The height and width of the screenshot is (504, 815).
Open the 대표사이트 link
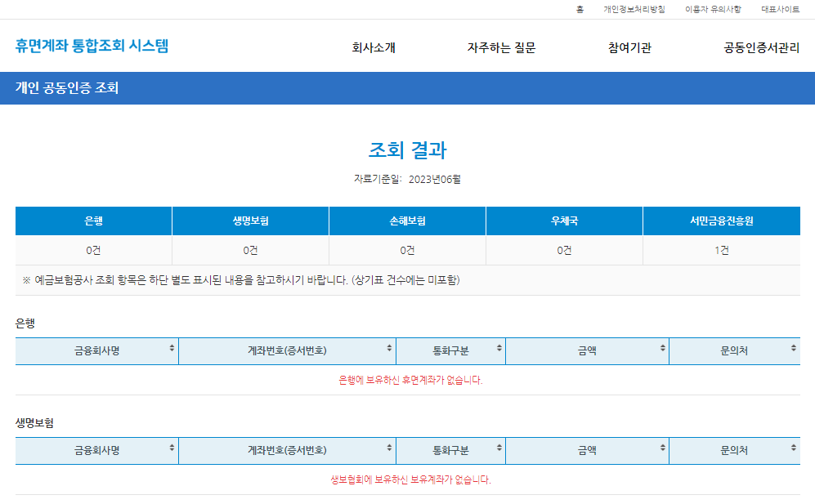click(x=780, y=9)
